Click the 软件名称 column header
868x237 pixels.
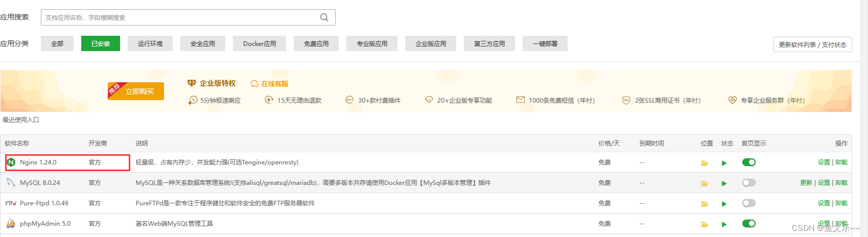pos(17,144)
